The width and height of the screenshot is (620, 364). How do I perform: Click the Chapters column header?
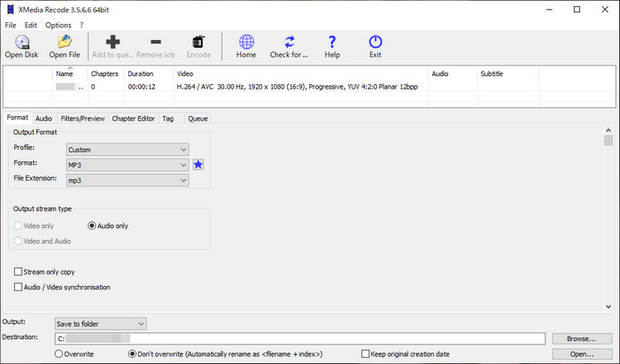pos(105,74)
